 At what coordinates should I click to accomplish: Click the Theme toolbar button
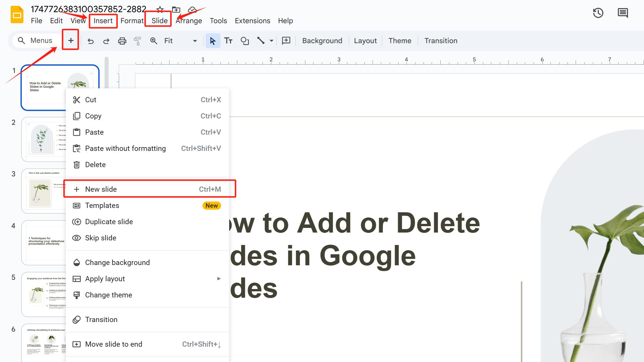coord(400,41)
